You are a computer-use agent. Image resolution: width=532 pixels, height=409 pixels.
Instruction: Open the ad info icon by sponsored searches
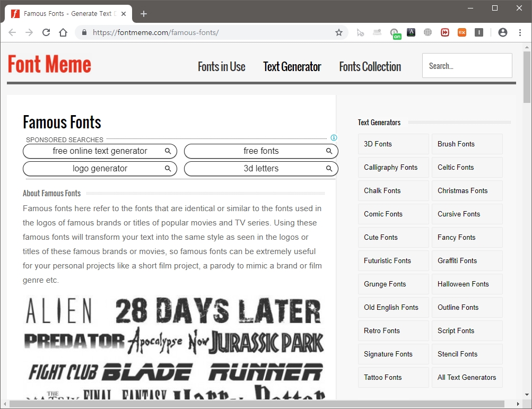(334, 137)
